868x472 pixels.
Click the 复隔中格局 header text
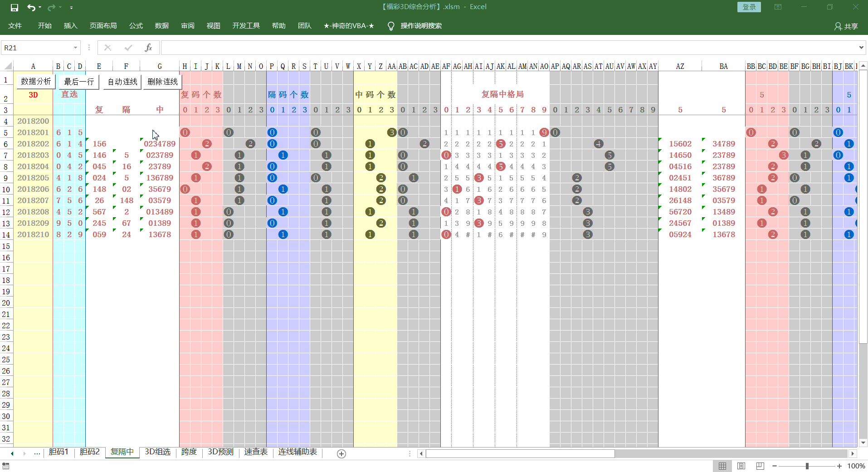coord(502,94)
